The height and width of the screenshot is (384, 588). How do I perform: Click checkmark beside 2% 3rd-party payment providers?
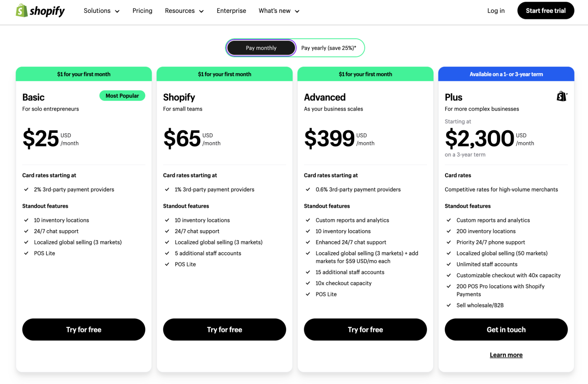[26, 189]
